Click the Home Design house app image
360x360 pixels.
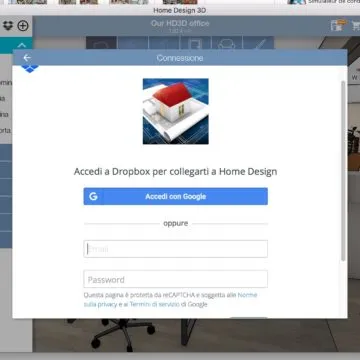(x=176, y=111)
